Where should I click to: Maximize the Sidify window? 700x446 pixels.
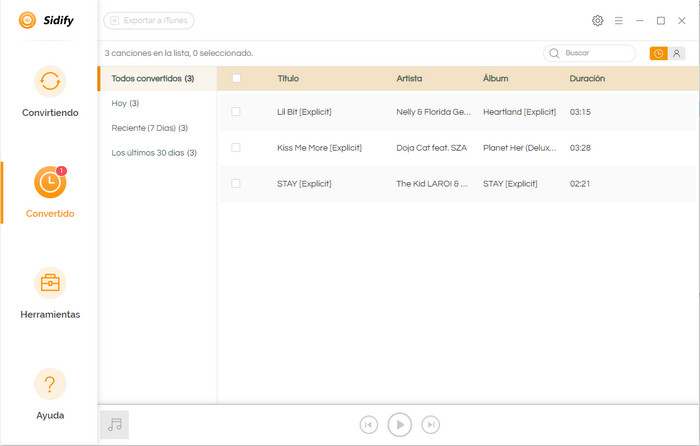(661, 21)
